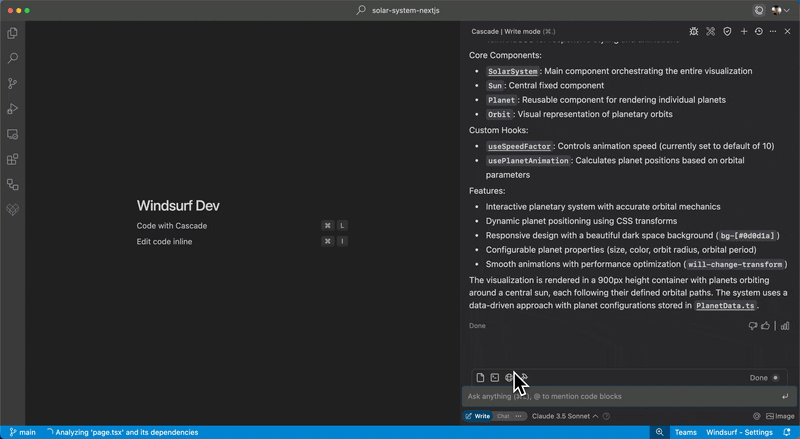Switch Cascade to Chat mode
800x439 pixels.
504,416
